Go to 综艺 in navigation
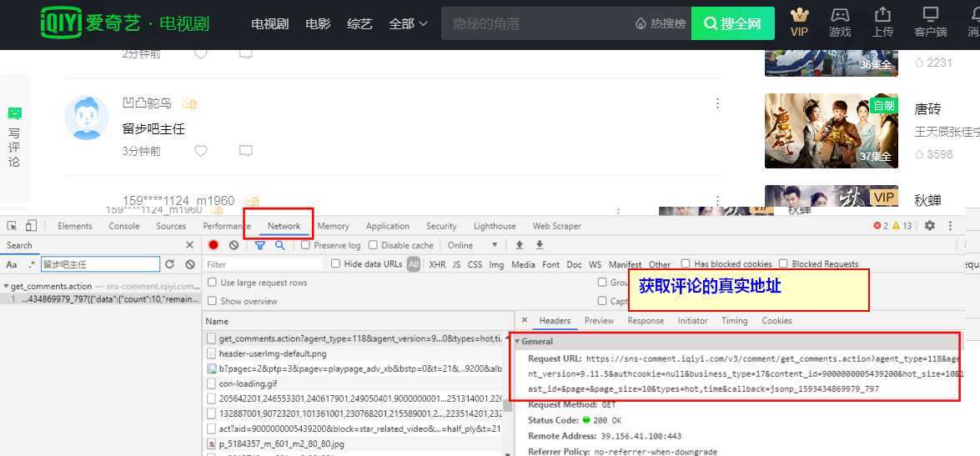 point(359,23)
